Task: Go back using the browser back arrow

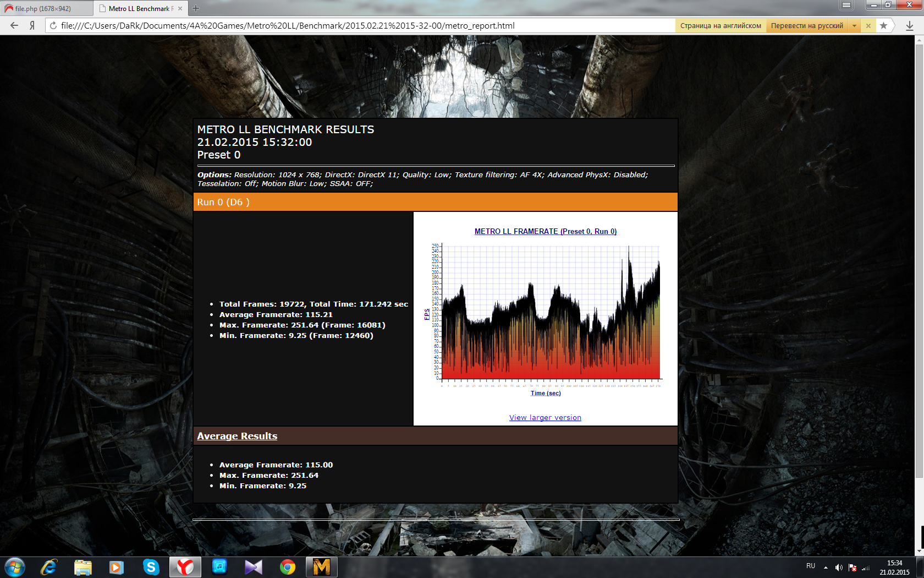Action: coord(14,25)
